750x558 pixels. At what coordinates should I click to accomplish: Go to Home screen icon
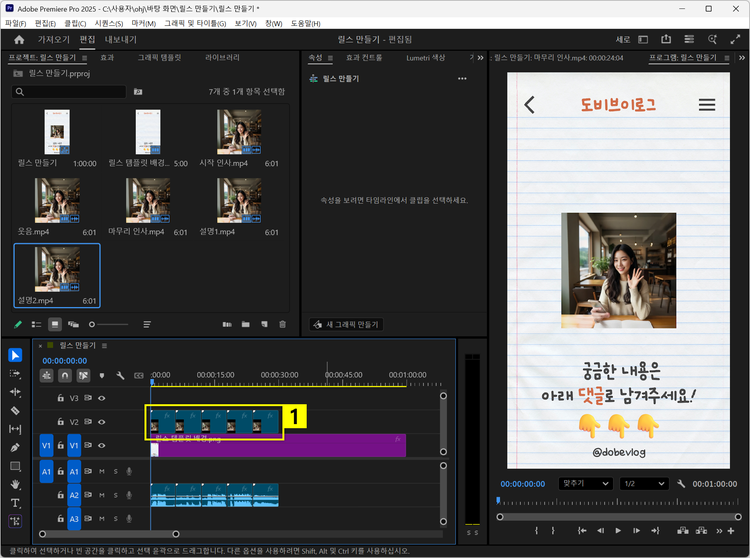click(18, 40)
